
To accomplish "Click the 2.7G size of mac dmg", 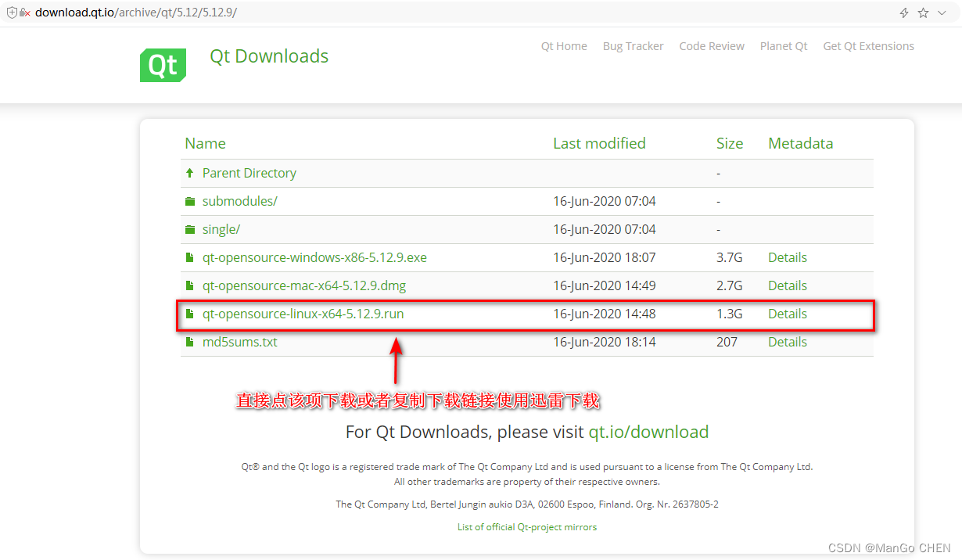I will pos(729,285).
